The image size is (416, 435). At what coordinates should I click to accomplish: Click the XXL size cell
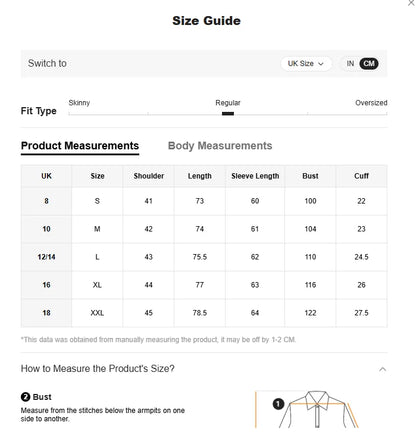97,313
